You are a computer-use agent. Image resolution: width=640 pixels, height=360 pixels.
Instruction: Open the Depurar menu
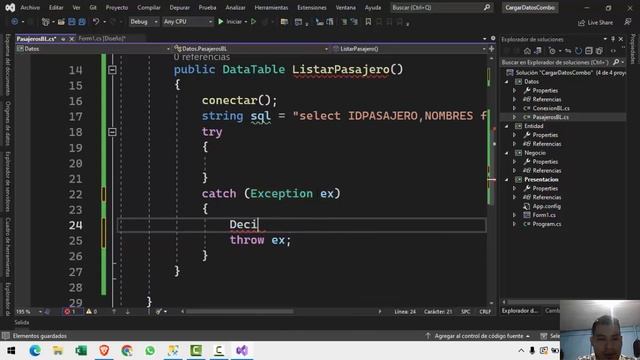tap(179, 7)
